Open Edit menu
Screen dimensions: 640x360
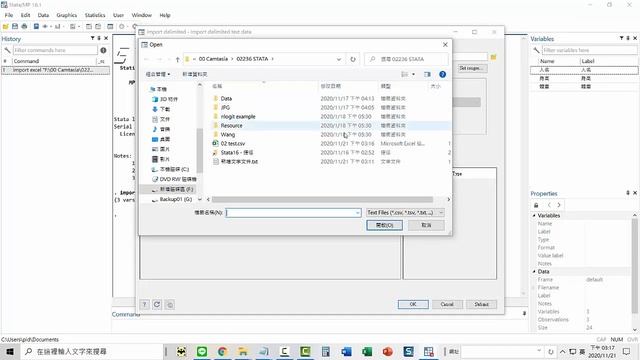(x=25, y=15)
